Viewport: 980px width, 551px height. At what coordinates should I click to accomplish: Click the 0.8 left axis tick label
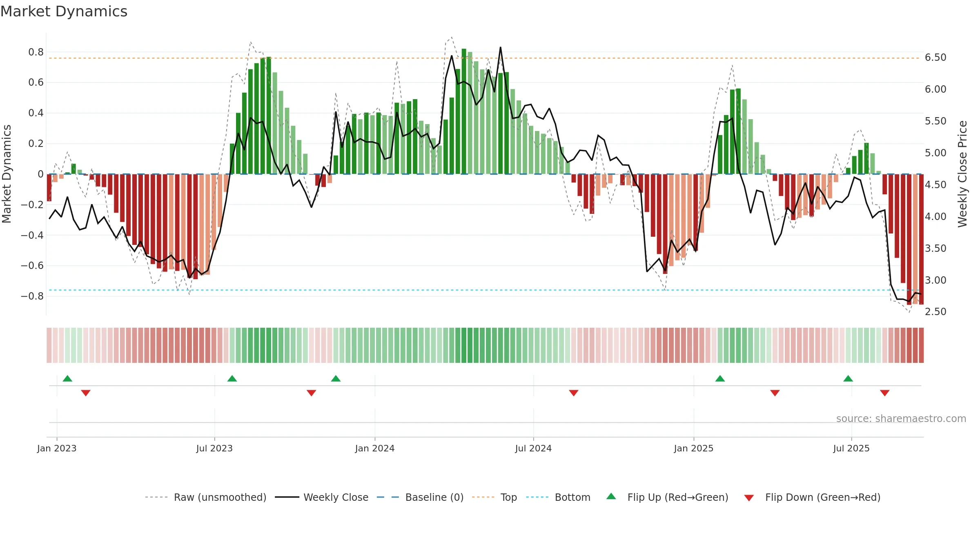pyautogui.click(x=36, y=52)
